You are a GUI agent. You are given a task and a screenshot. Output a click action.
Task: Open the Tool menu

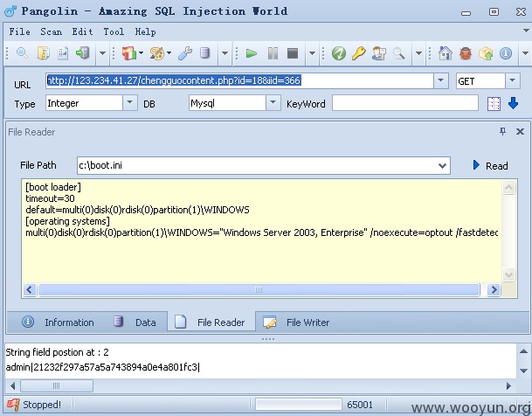coord(114,31)
